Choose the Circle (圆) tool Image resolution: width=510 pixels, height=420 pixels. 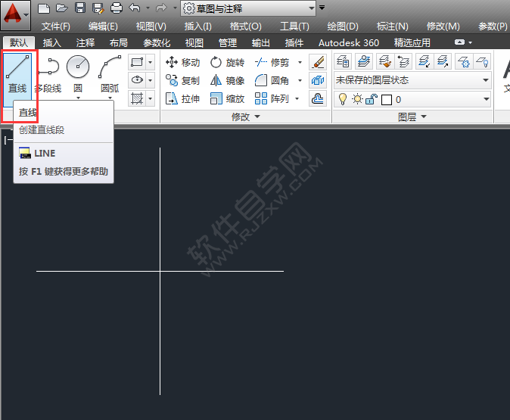[78, 73]
